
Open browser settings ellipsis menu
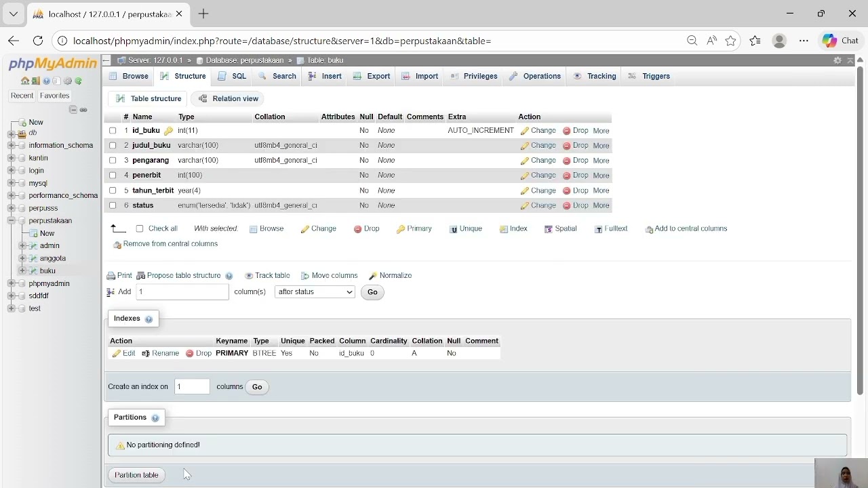[804, 41]
